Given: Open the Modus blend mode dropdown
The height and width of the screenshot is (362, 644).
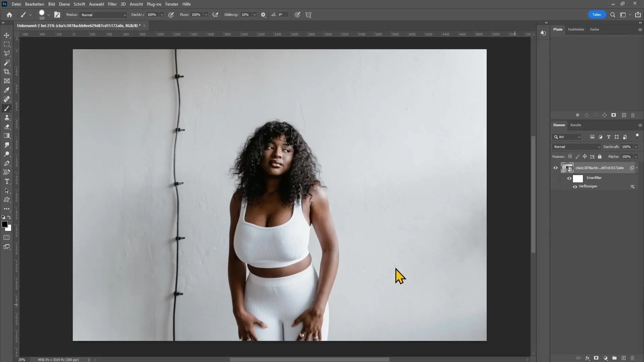Looking at the screenshot, I should 102,15.
